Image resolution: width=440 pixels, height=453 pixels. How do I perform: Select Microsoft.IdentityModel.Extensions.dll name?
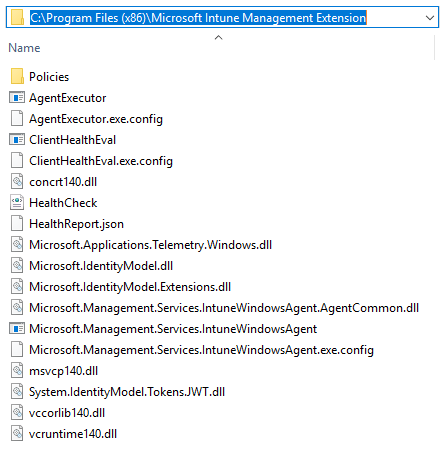tap(130, 287)
